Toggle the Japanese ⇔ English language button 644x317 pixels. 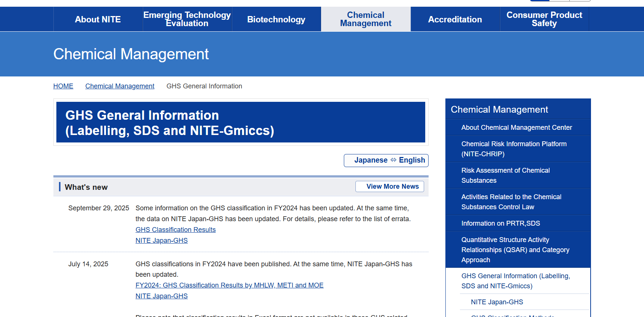pos(386,160)
